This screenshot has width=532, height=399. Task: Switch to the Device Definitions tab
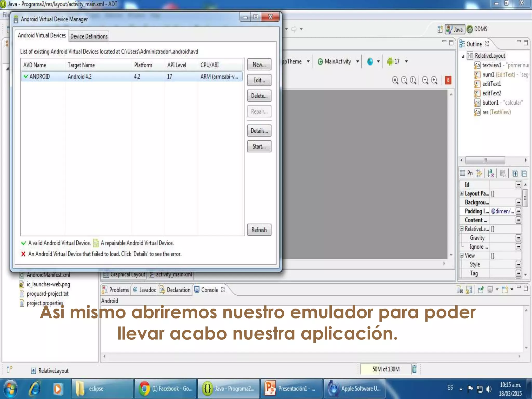point(89,36)
